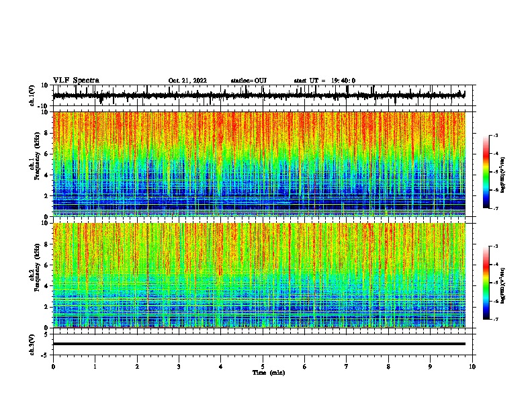The width and height of the screenshot is (532, 411).
Task: Click tick label "3" on Time axis
Action: pos(179,367)
